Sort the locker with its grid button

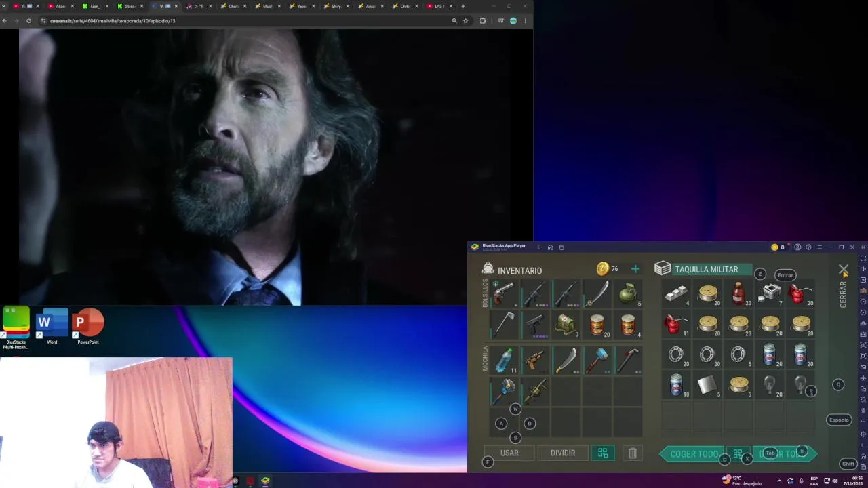click(x=737, y=453)
